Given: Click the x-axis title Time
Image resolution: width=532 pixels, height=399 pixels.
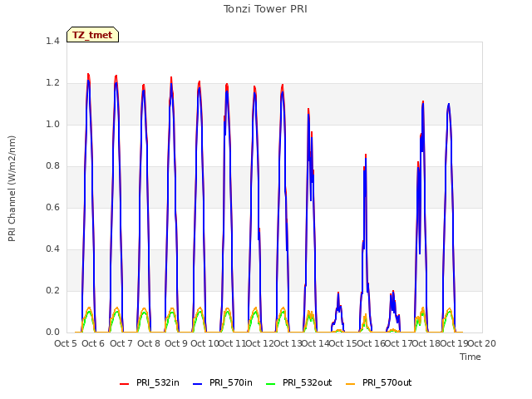Looking at the screenshot, I should pyautogui.click(x=470, y=357).
